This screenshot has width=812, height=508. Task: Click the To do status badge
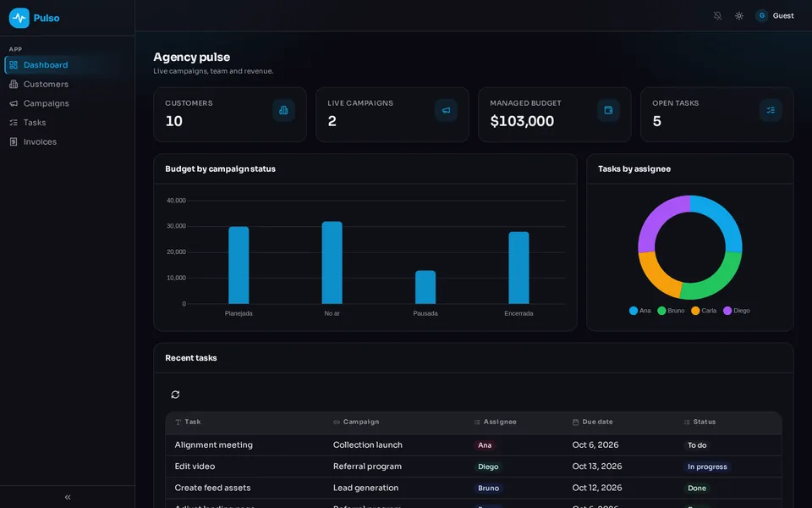[697, 445]
